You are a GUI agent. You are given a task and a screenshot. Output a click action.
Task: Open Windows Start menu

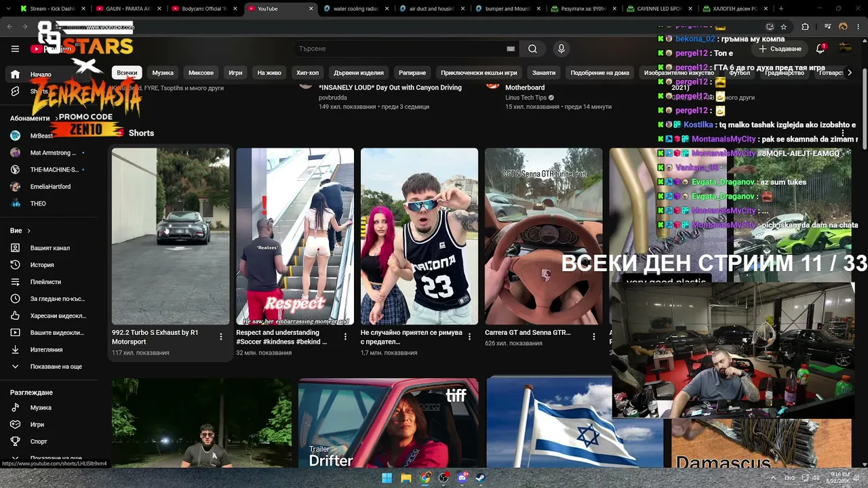point(387,478)
